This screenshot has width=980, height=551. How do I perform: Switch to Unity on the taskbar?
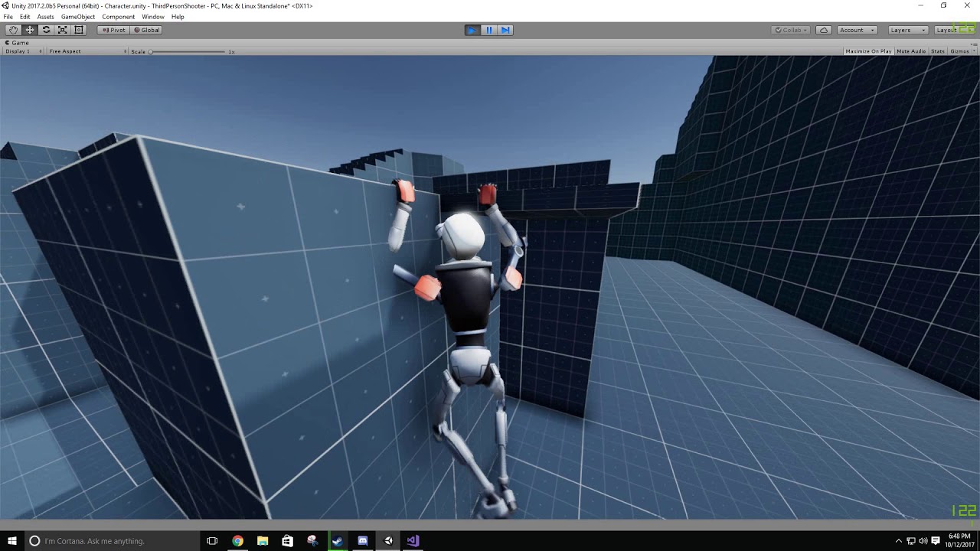tap(388, 541)
